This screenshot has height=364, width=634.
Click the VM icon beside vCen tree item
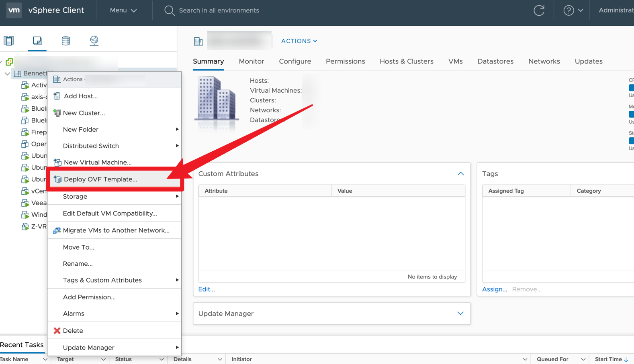click(x=25, y=191)
